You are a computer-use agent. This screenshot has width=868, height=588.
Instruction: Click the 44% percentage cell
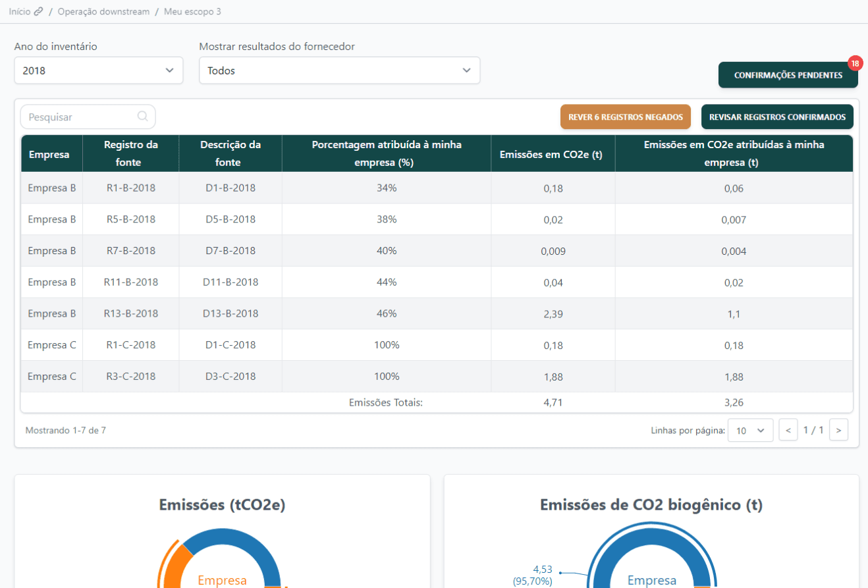[x=387, y=282]
